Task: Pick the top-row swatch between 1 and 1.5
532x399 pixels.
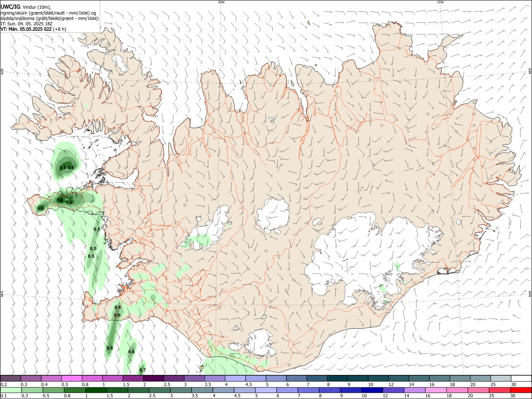Action: coord(113,378)
